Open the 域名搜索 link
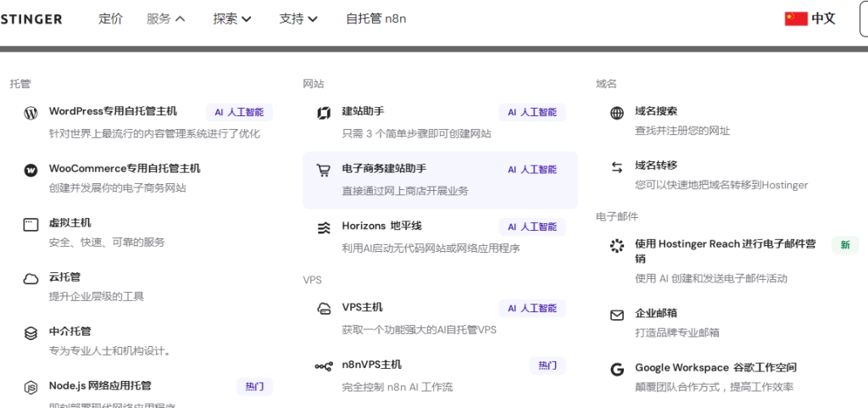This screenshot has width=868, height=408. click(x=656, y=111)
